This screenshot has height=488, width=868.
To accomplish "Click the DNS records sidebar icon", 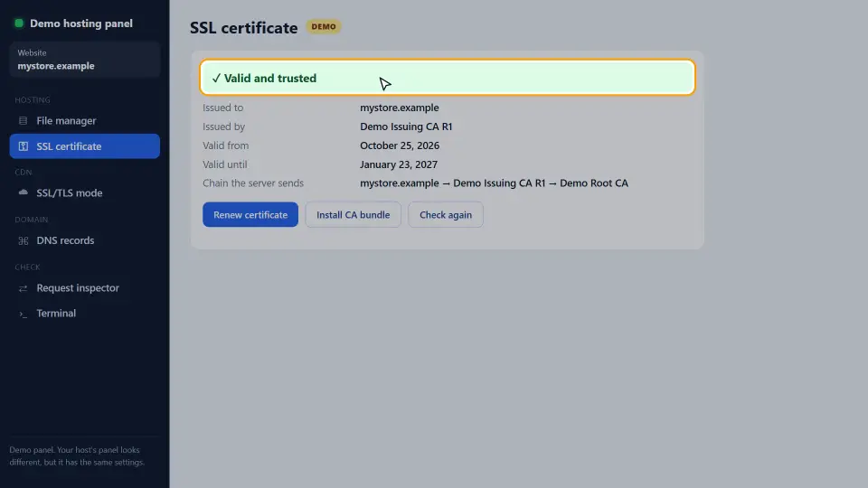I will [x=23, y=240].
